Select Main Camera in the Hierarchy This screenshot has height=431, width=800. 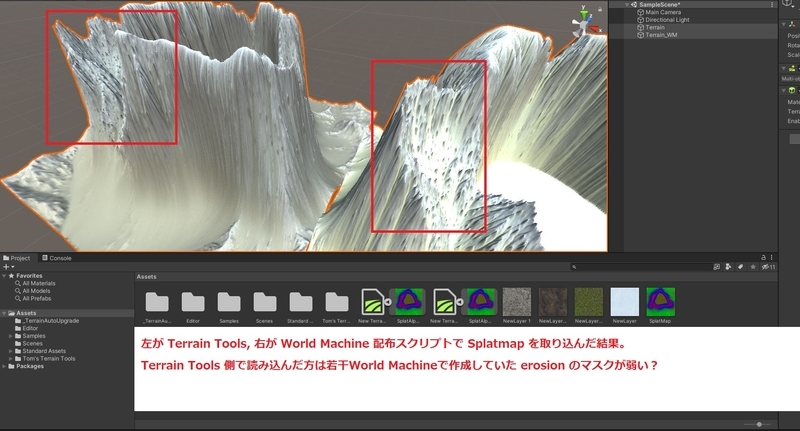663,12
